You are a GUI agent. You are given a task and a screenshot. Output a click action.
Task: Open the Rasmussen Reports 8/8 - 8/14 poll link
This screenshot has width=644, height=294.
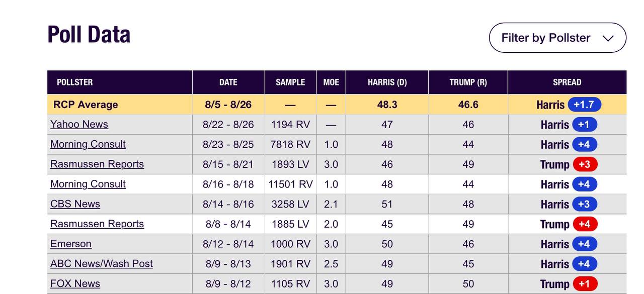[97, 224]
